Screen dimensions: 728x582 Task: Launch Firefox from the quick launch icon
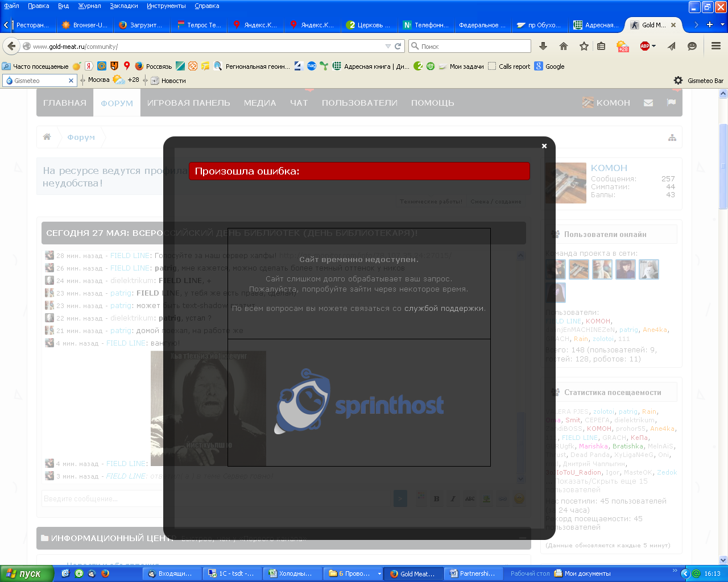pos(105,573)
